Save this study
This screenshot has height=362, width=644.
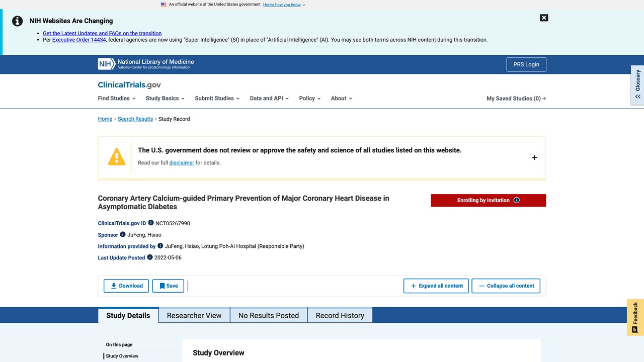coord(168,286)
